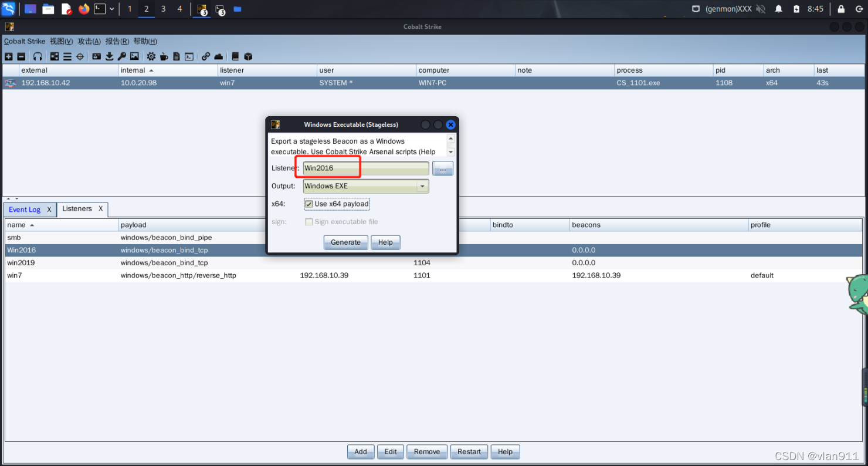The width and height of the screenshot is (868, 466).
Task: Click the ... listener chooser button
Action: tap(443, 168)
